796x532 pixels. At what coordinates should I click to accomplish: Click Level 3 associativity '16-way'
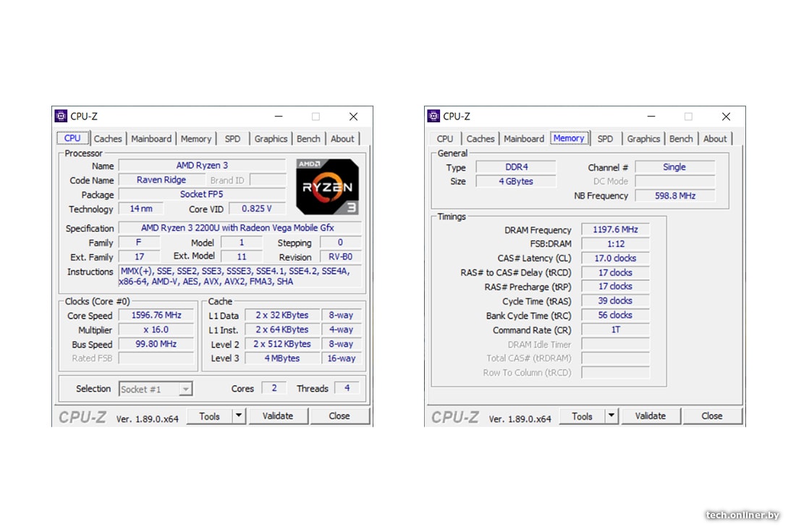341,358
